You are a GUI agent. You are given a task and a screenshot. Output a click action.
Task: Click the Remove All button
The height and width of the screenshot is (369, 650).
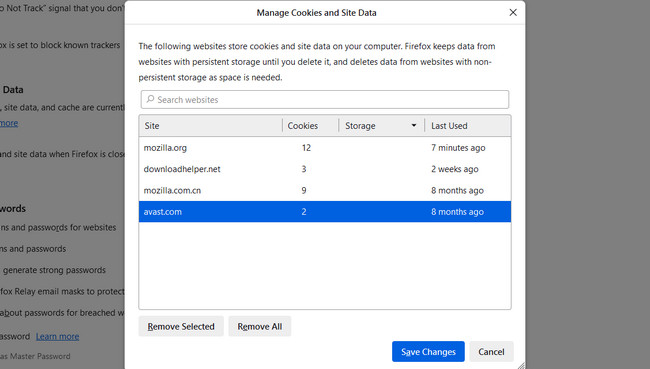coord(260,326)
